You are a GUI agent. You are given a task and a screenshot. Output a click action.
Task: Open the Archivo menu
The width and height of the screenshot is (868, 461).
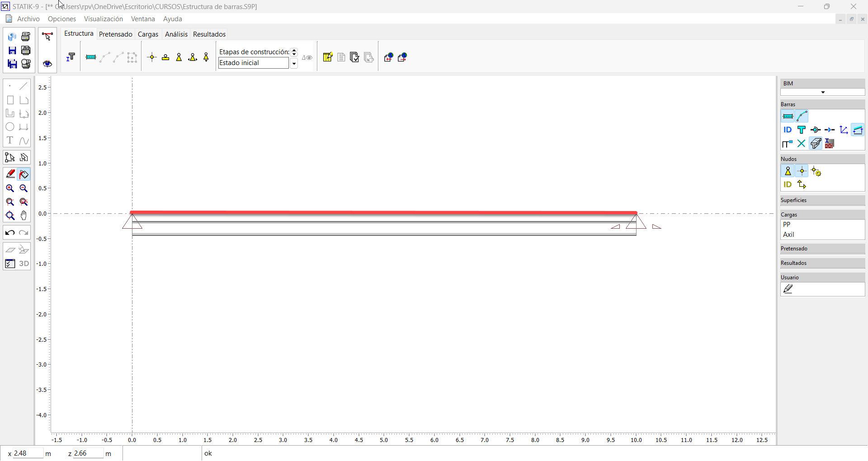pos(28,19)
